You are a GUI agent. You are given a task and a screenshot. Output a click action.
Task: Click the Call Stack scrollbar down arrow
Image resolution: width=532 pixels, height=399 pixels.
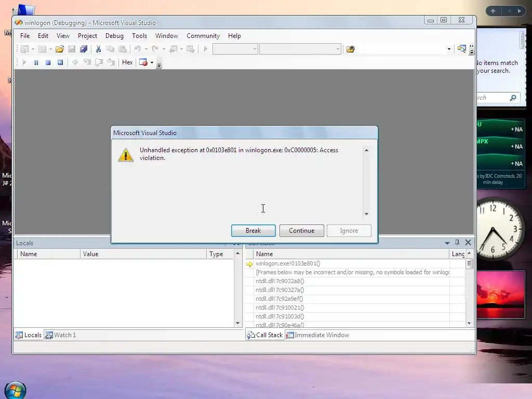coord(469,323)
